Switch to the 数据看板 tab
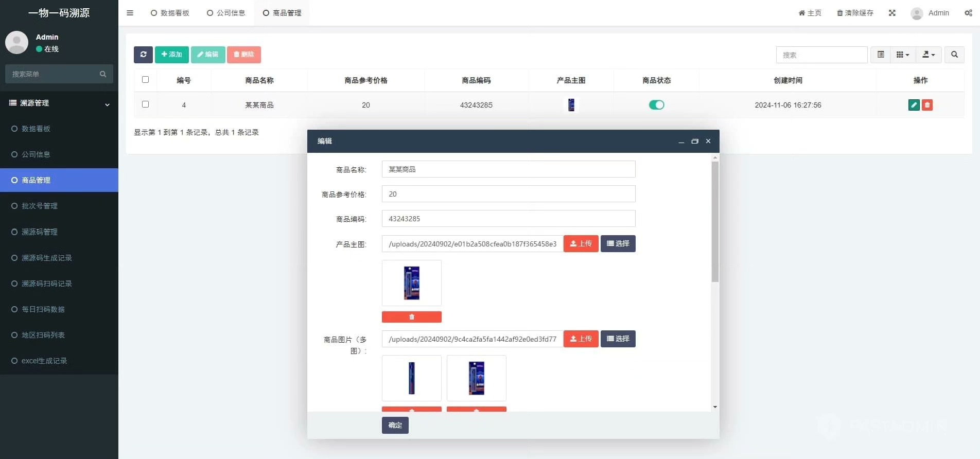Viewport: 980px width, 459px height. point(170,13)
